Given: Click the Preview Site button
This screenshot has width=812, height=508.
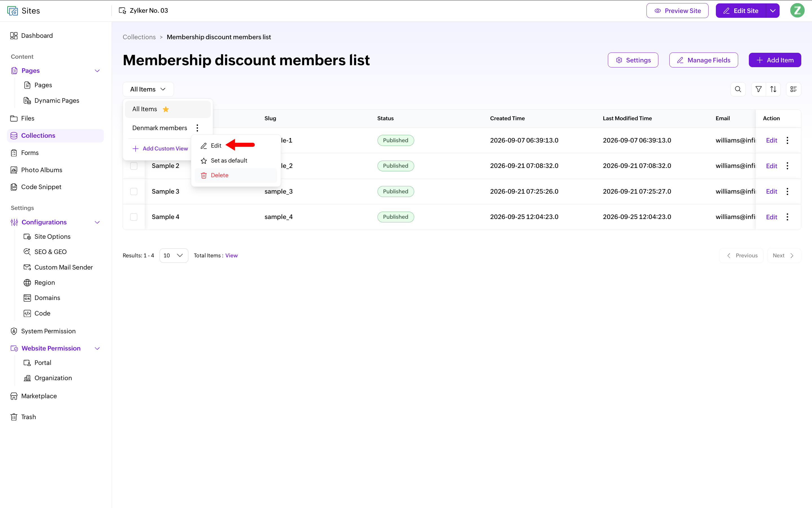Looking at the screenshot, I should (x=677, y=10).
